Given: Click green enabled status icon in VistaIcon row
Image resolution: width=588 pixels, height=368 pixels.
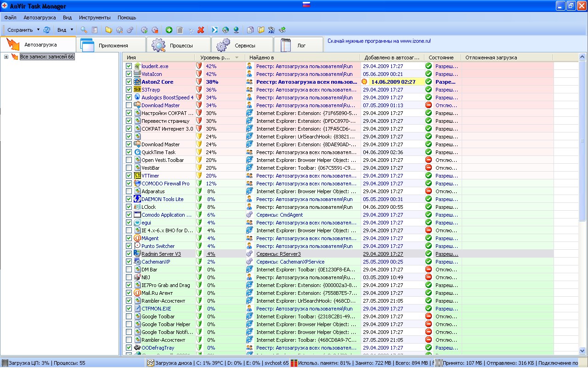Looking at the screenshot, I should (x=429, y=74).
